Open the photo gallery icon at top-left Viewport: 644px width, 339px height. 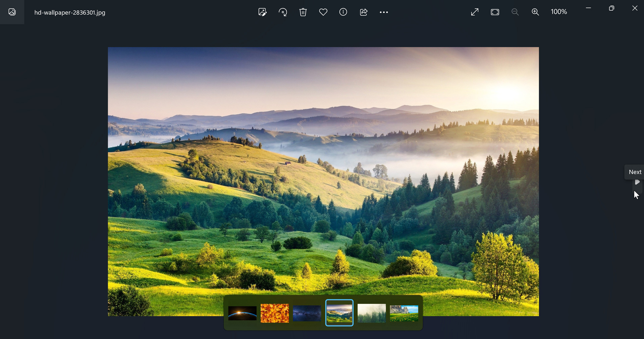(x=12, y=12)
